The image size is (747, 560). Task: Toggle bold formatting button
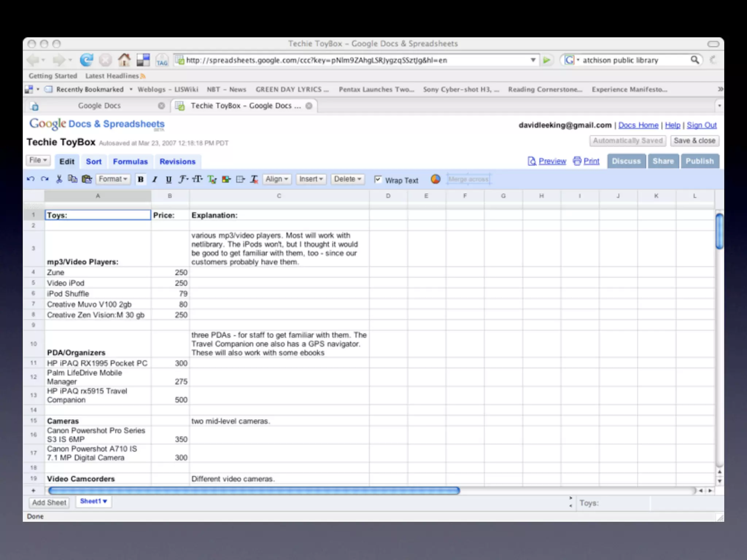coord(140,179)
